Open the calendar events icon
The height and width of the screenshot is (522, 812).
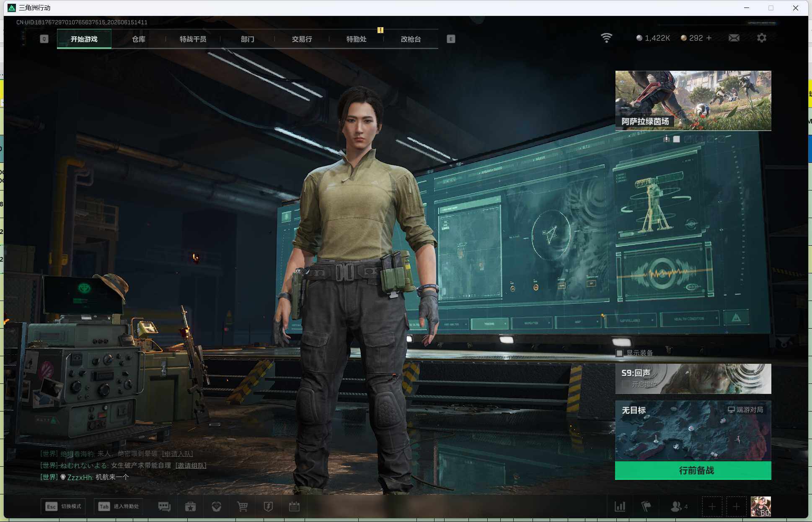(x=294, y=507)
